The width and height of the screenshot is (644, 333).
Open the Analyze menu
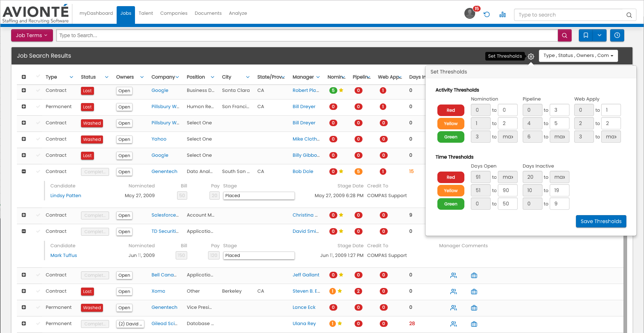point(238,13)
